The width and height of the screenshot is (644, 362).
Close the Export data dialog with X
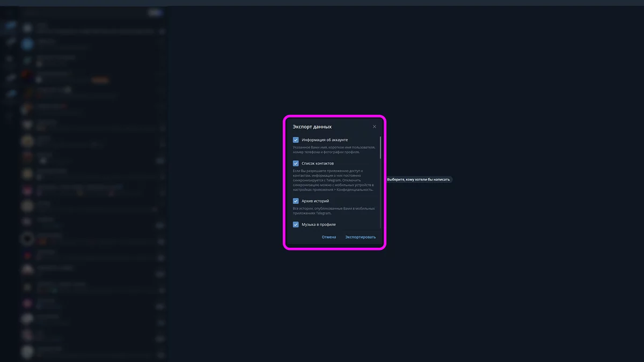[x=375, y=127]
